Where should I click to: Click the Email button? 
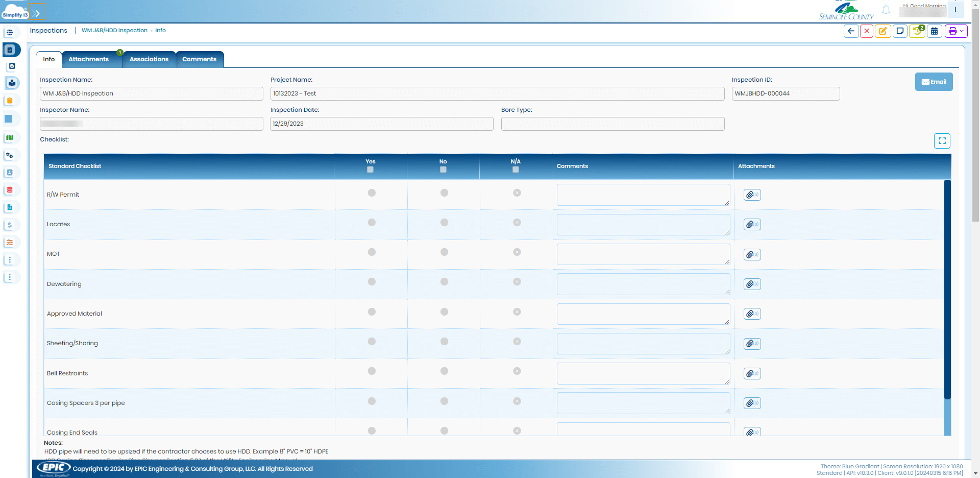point(934,82)
